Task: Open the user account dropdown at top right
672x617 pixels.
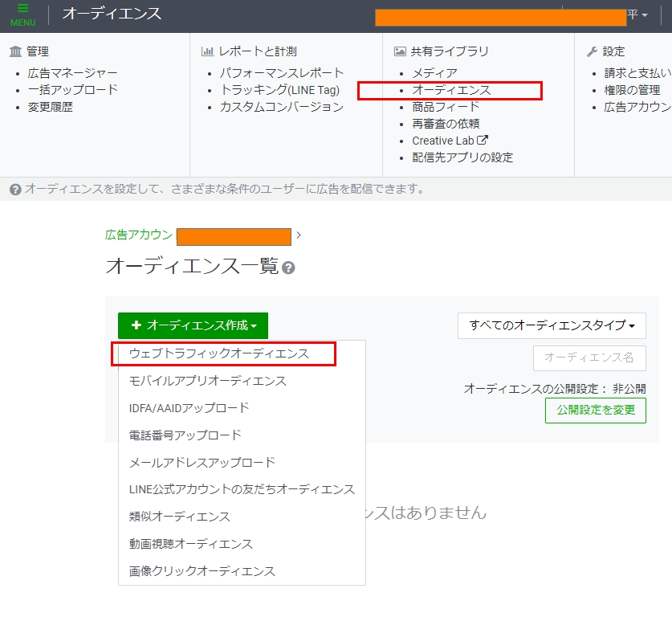Action: point(638,15)
